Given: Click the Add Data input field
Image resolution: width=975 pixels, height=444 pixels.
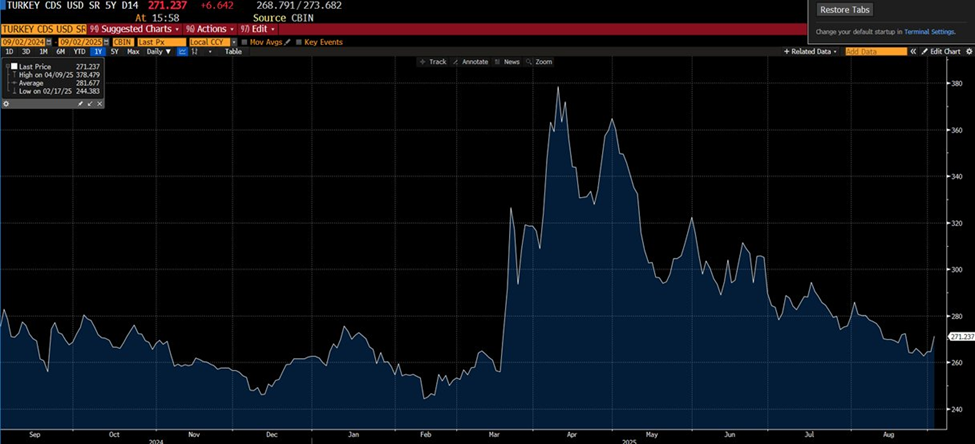Looking at the screenshot, I should coord(876,51).
